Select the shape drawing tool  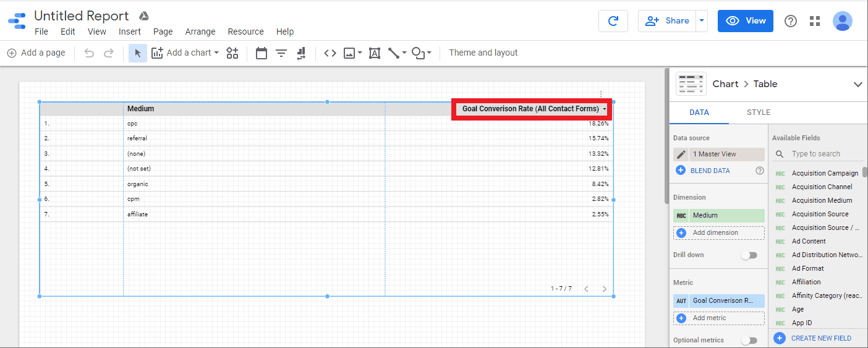[419, 53]
